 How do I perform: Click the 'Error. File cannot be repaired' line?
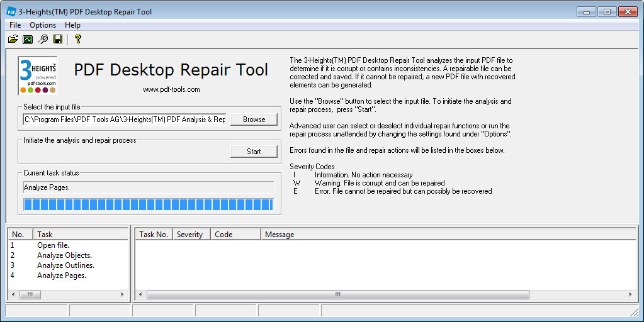[x=404, y=191]
